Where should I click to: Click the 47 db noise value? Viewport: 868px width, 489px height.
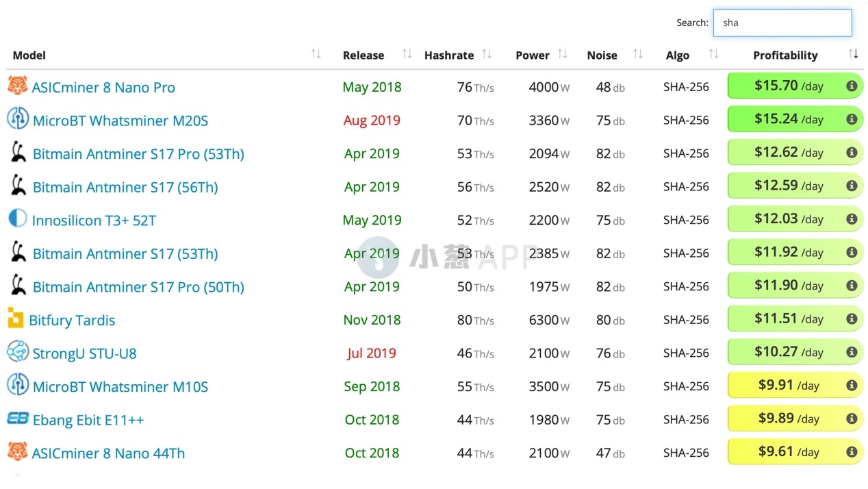click(x=610, y=453)
